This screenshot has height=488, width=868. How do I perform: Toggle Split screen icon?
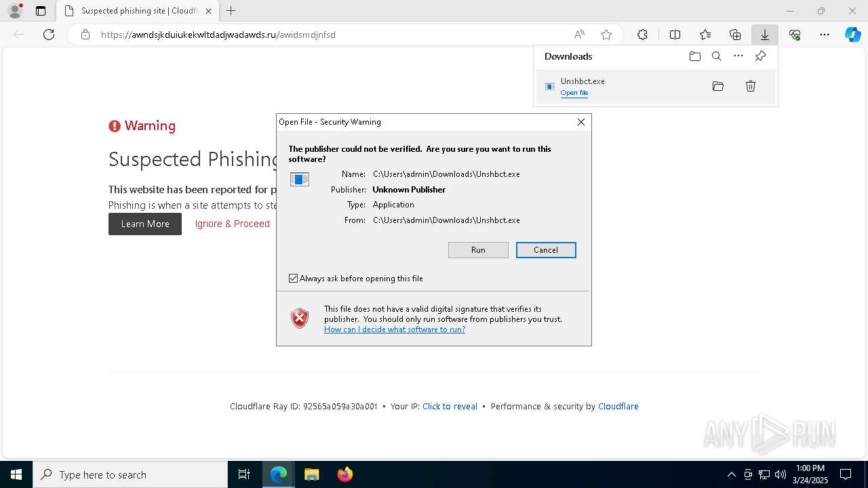pos(675,35)
